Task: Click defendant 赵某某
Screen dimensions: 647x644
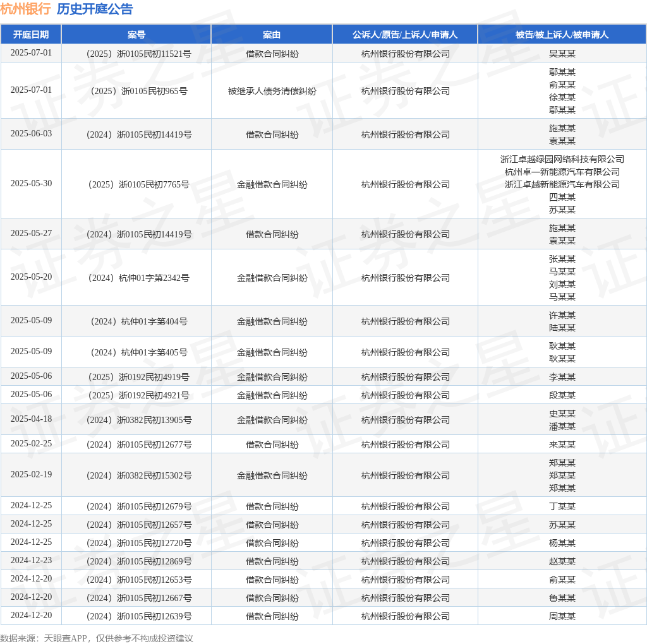Action: [x=562, y=561]
